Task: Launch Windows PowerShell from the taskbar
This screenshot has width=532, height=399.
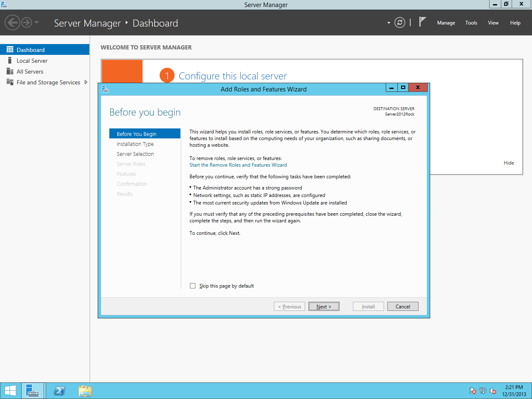Action: (x=59, y=391)
